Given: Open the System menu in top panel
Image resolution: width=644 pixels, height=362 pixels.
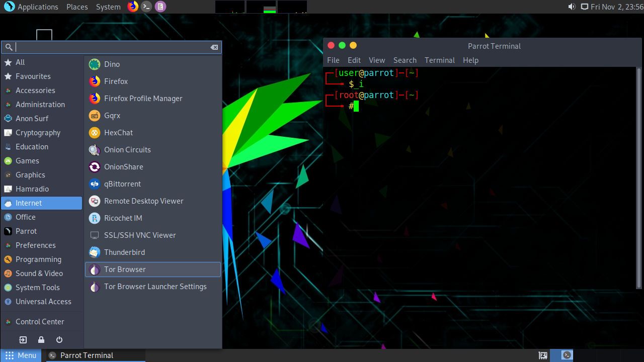Looking at the screenshot, I should [108, 7].
